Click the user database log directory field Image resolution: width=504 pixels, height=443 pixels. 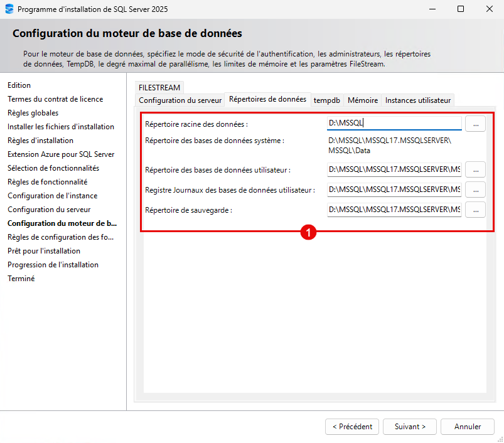click(394, 189)
